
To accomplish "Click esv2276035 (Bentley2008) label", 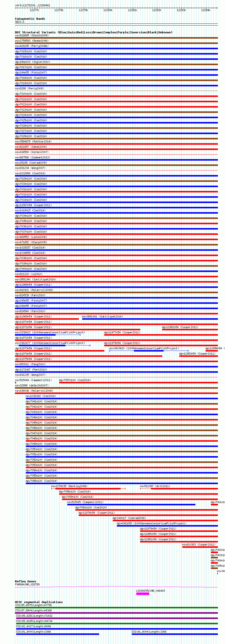I will click(x=69, y=486).
